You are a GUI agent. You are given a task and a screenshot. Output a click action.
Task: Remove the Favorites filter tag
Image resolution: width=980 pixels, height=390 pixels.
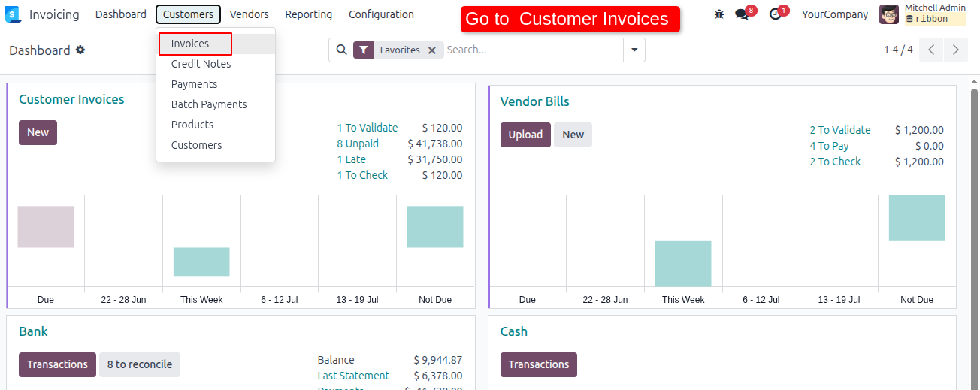431,50
